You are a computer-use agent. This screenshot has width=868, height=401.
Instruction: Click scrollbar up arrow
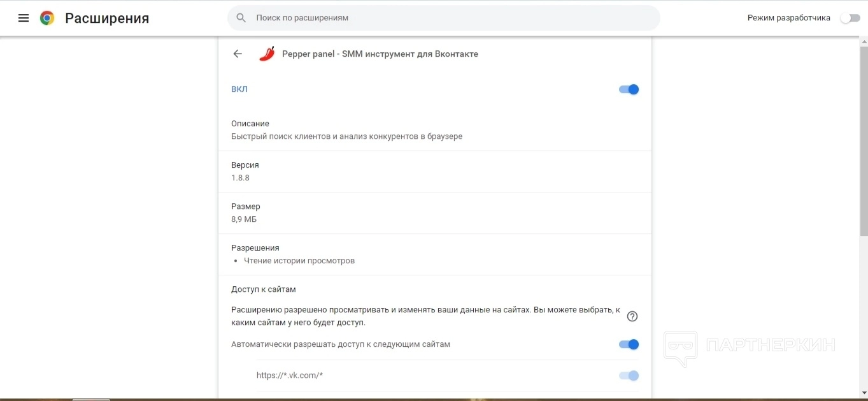pos(863,41)
